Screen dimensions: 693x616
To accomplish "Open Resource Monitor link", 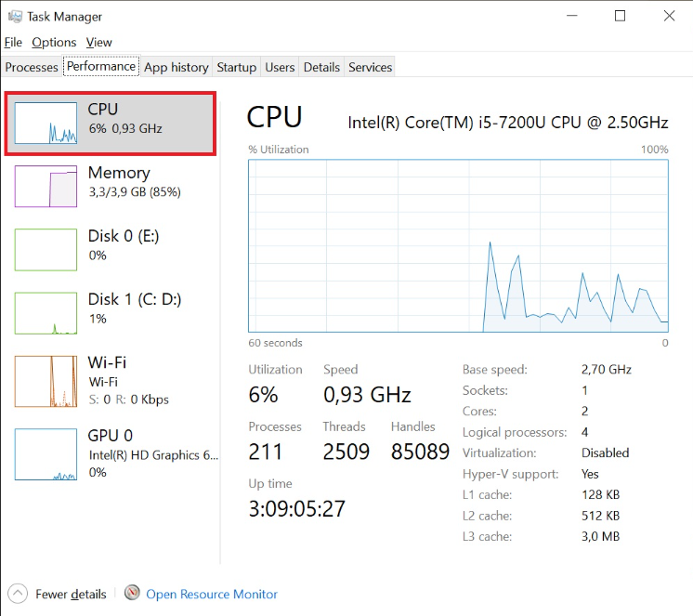I will 212,594.
